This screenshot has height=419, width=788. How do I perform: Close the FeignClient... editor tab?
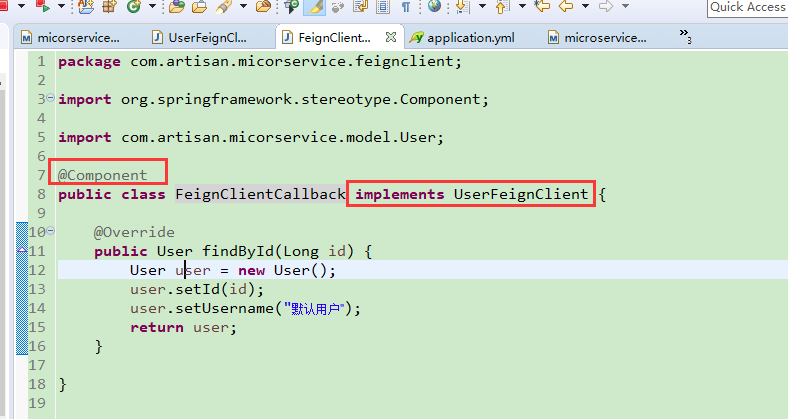[390, 37]
